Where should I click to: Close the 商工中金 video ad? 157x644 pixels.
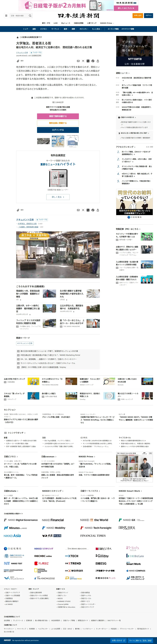click(97, 234)
